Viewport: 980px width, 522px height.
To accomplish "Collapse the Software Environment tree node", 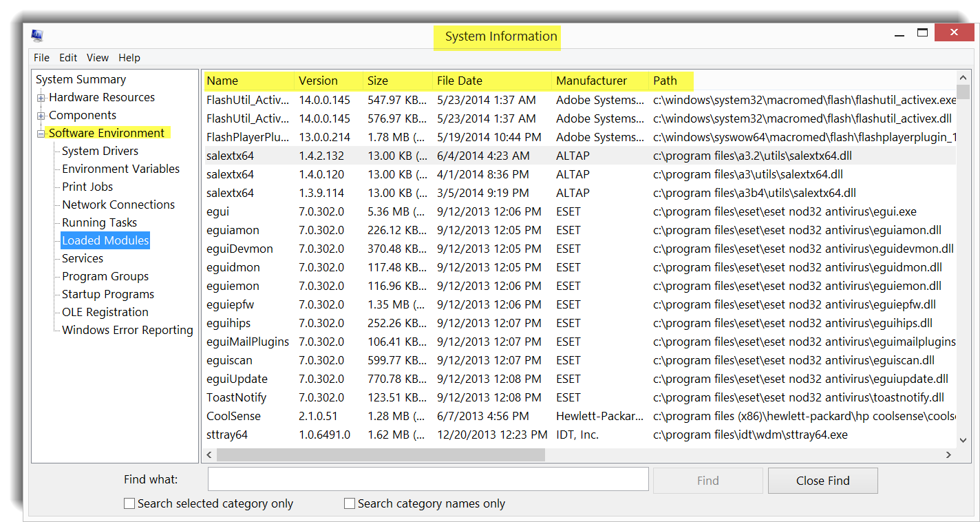I will [41, 134].
